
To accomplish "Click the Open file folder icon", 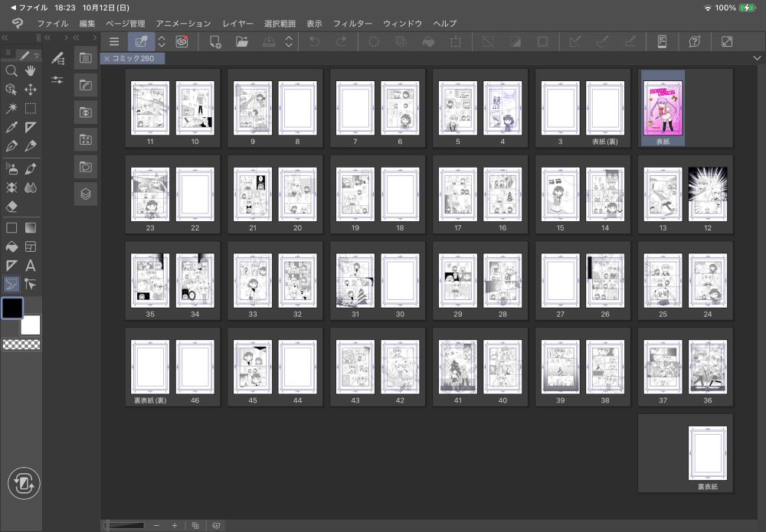I will [x=242, y=41].
